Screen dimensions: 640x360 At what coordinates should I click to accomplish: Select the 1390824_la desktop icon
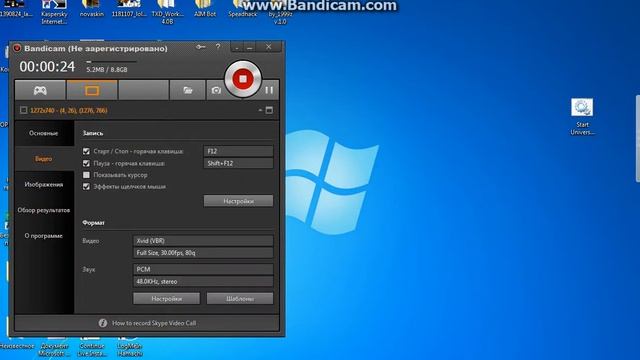tap(16, 9)
